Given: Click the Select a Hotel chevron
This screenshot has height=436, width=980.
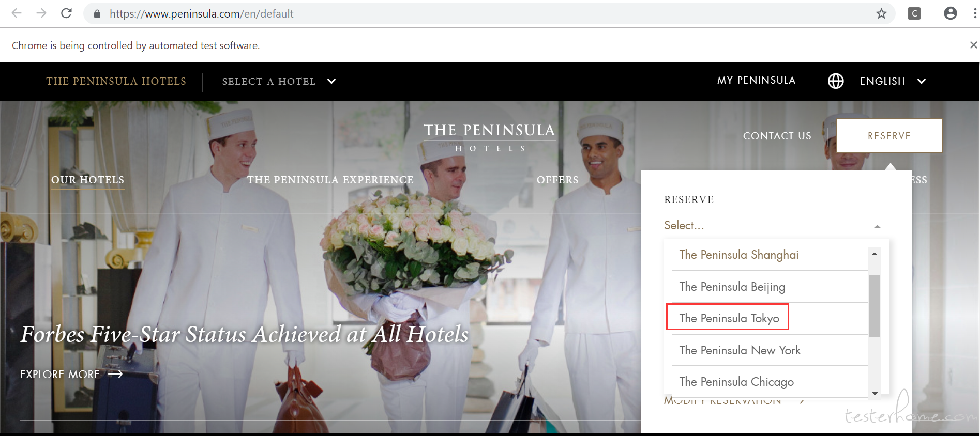Looking at the screenshot, I should point(331,81).
